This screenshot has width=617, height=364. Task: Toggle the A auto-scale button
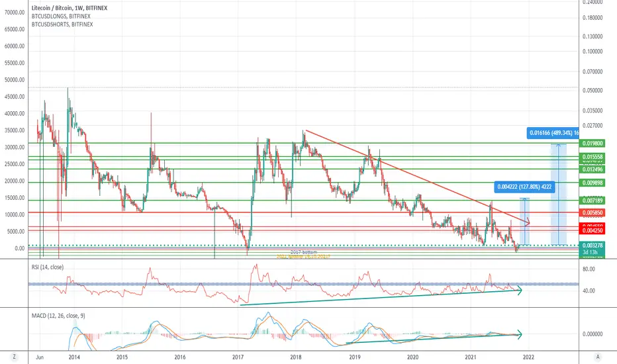598,357
